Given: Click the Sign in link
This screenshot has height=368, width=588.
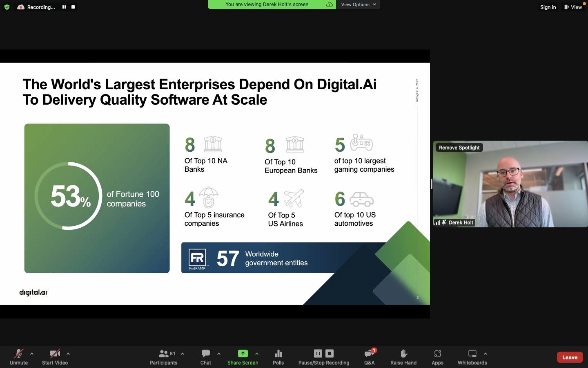Looking at the screenshot, I should [x=548, y=7].
